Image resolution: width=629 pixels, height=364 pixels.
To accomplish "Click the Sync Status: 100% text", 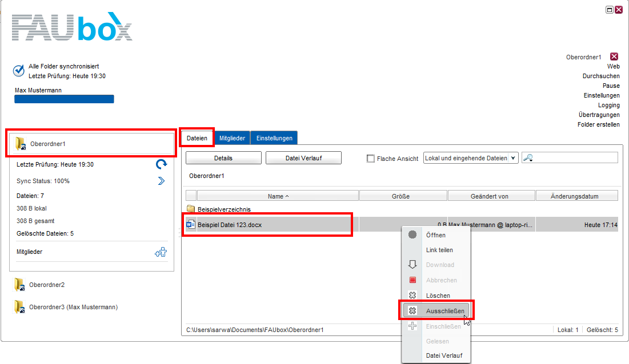I will (x=43, y=181).
